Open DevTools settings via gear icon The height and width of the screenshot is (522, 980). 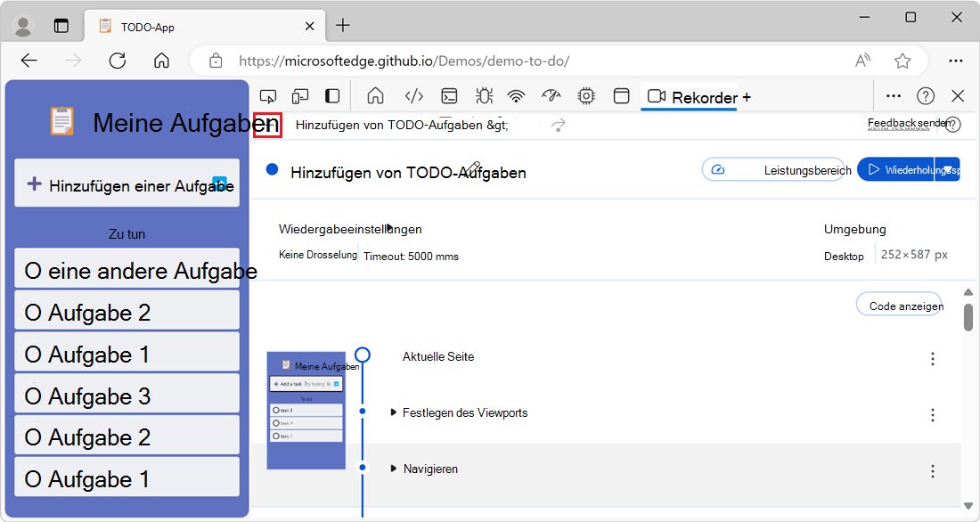(x=586, y=95)
